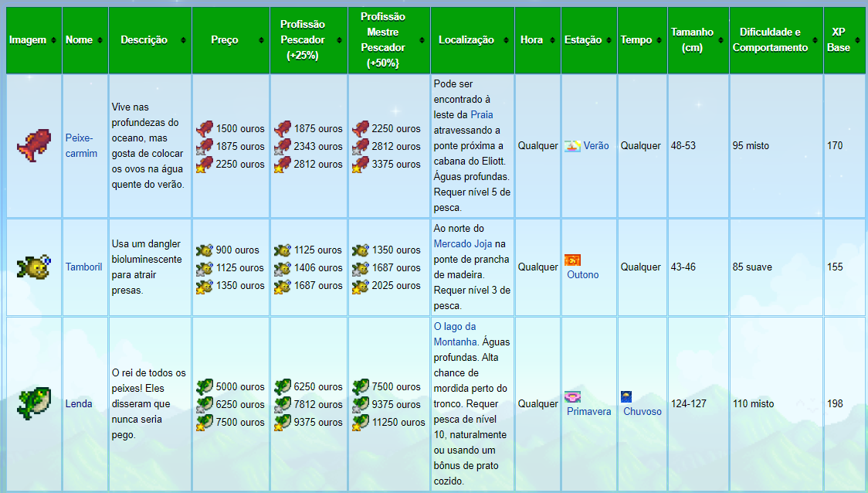The width and height of the screenshot is (868, 493).
Task: Click the fish icon beside 11250 ouros
Action: coord(361,422)
